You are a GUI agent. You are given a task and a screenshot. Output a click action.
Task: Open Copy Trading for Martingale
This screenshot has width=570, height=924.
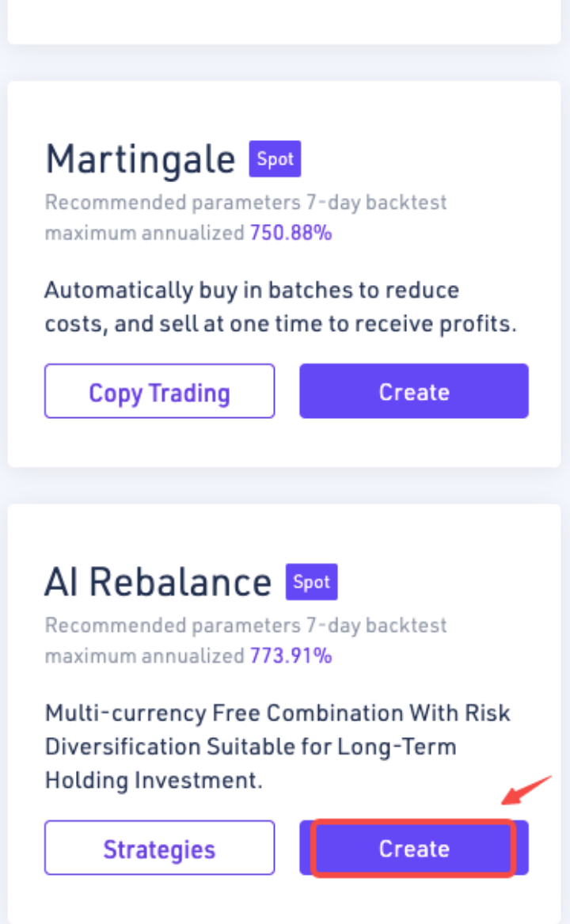(x=159, y=391)
